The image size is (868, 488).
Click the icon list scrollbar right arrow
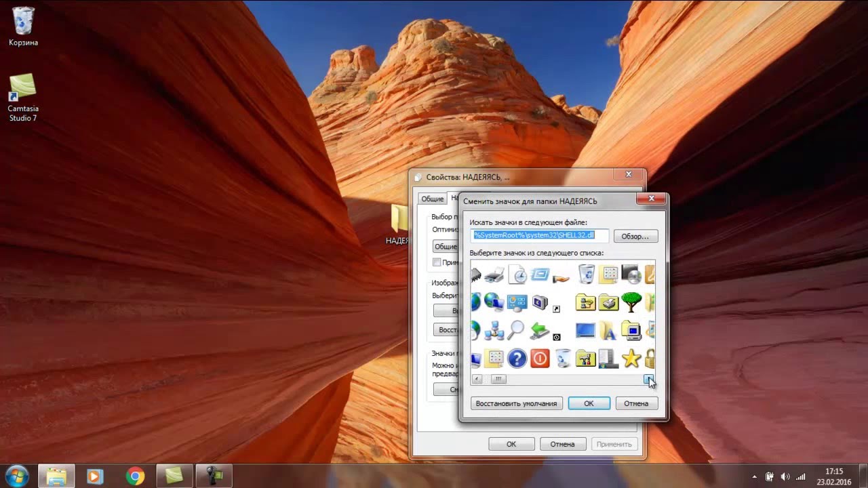point(649,379)
